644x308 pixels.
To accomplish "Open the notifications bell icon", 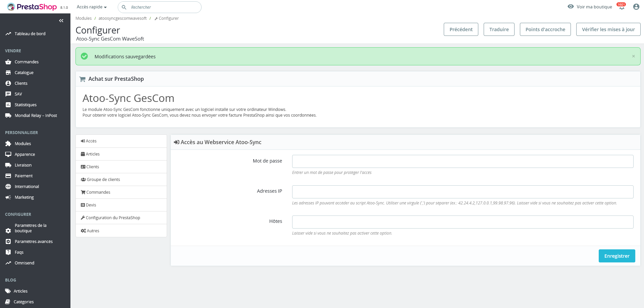I will click(x=622, y=7).
